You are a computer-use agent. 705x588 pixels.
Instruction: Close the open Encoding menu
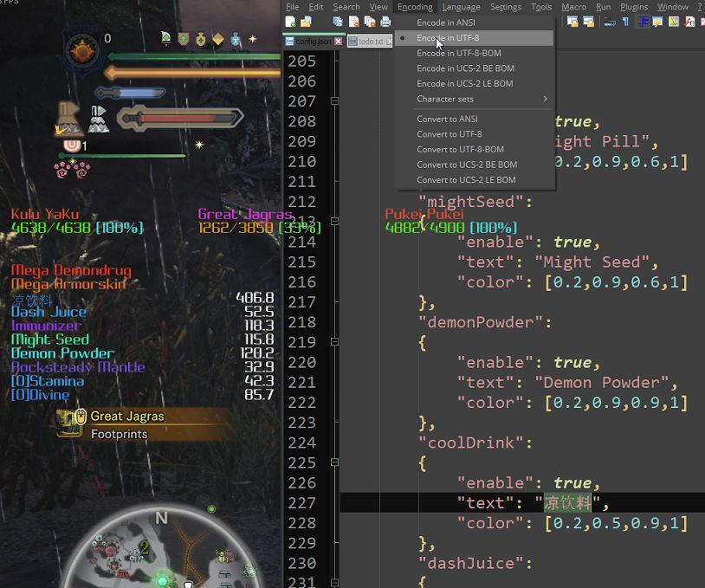(x=415, y=7)
